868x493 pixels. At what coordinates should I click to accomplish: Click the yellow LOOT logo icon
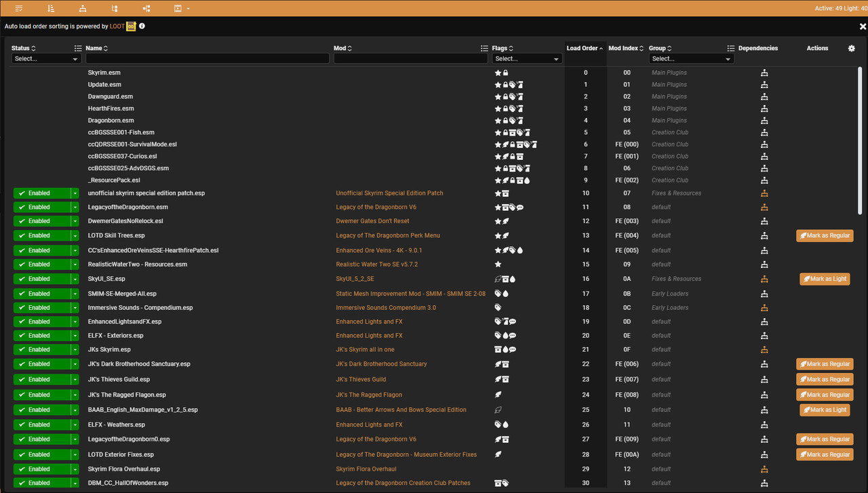(x=132, y=26)
